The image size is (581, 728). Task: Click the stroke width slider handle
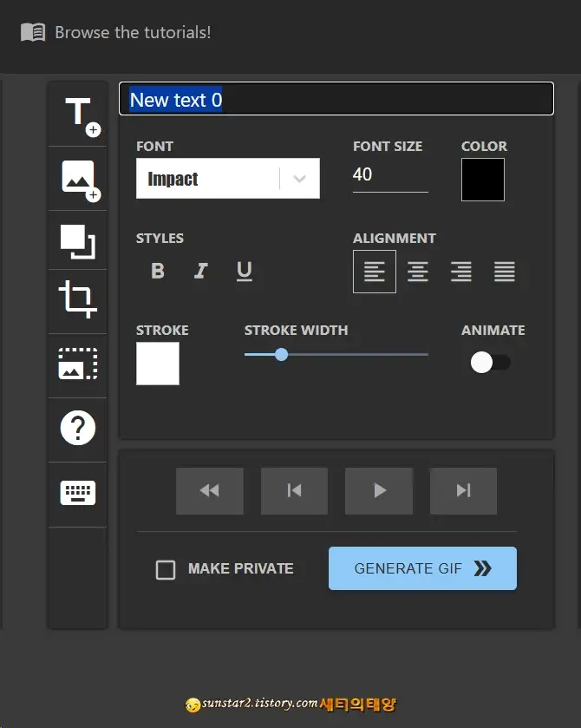pos(281,355)
